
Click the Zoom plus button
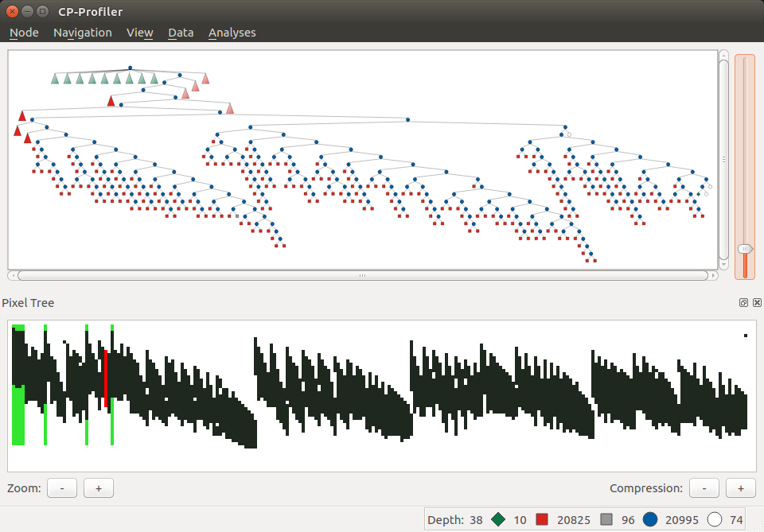click(x=98, y=487)
